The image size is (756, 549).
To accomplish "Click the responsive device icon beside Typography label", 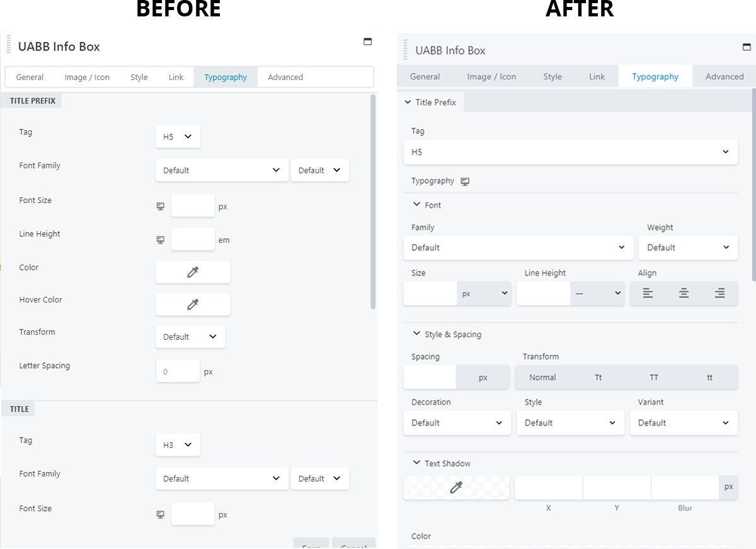I will point(465,182).
